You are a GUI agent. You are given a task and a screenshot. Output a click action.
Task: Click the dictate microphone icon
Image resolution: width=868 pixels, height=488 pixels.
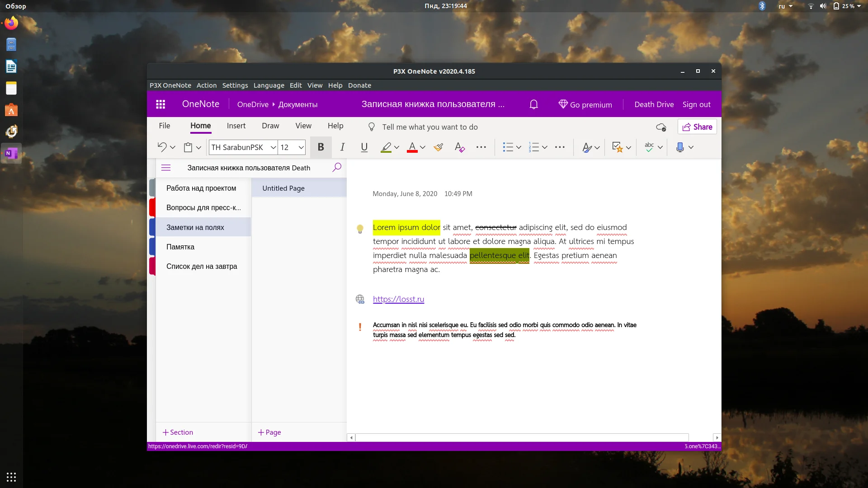tap(679, 147)
